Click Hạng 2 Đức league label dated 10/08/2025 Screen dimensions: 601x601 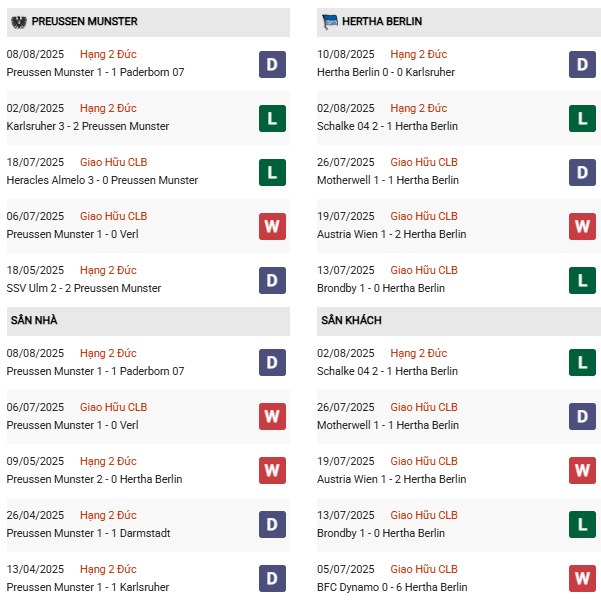click(x=418, y=54)
